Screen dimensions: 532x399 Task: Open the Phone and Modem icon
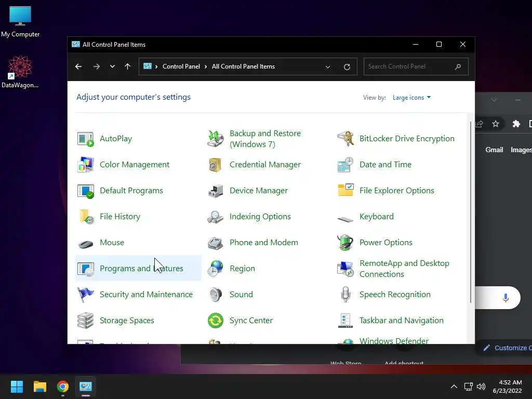216,243
